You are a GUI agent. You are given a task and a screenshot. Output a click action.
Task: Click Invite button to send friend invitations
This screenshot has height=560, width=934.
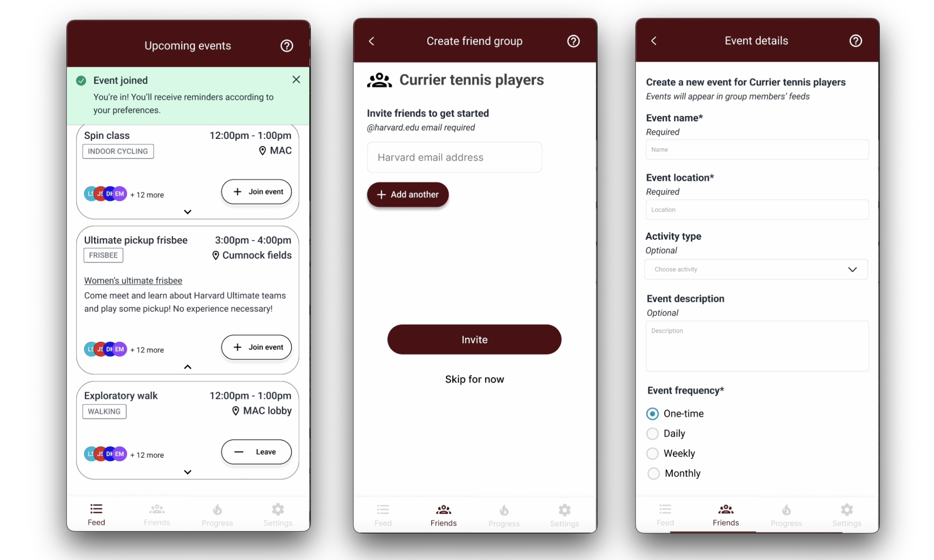[474, 339]
